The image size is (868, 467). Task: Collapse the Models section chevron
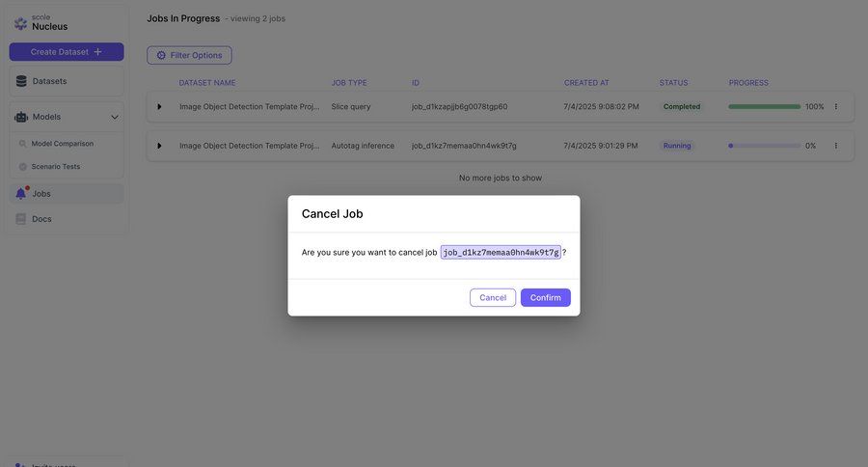115,117
